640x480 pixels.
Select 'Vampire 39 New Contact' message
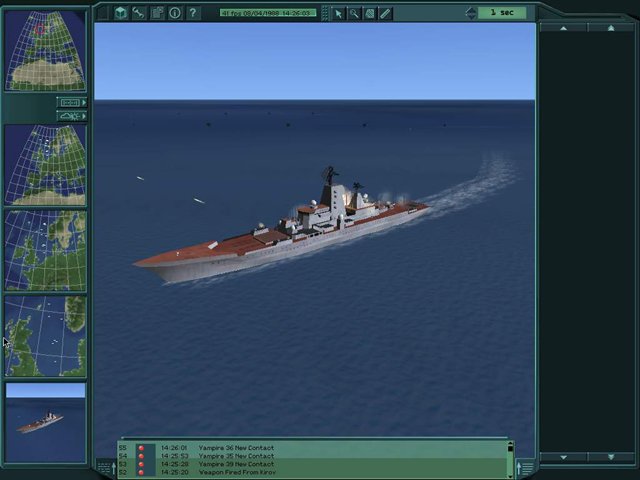click(236, 464)
